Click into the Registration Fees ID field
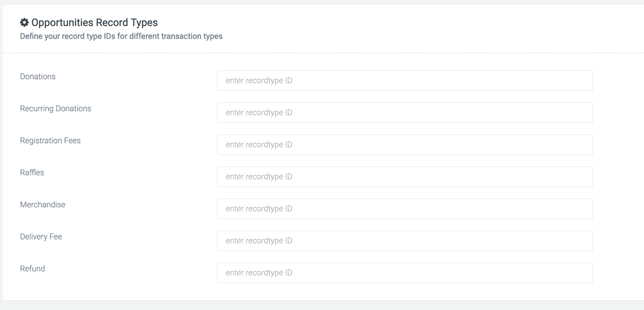The width and height of the screenshot is (644, 310). (405, 145)
